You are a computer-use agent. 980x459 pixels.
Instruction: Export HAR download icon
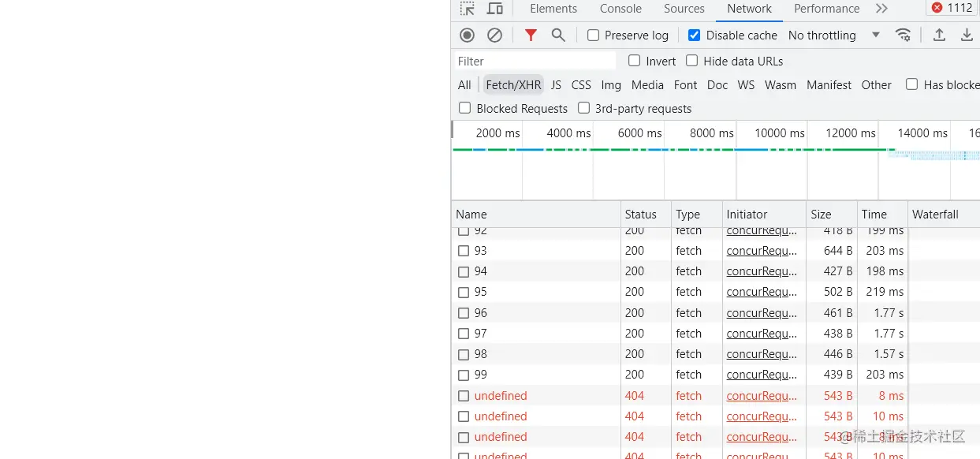click(x=967, y=35)
